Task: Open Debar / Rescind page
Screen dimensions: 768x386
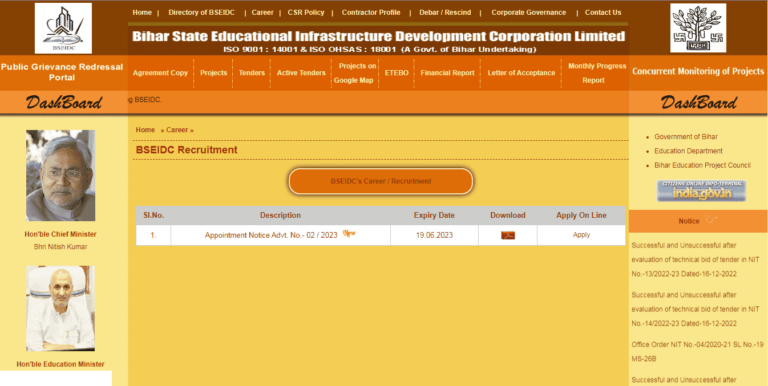Action: coord(445,13)
